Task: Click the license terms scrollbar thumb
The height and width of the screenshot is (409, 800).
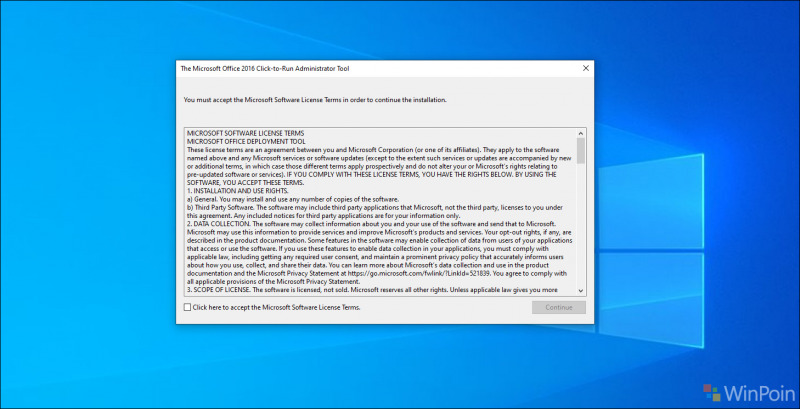Action: (x=581, y=150)
